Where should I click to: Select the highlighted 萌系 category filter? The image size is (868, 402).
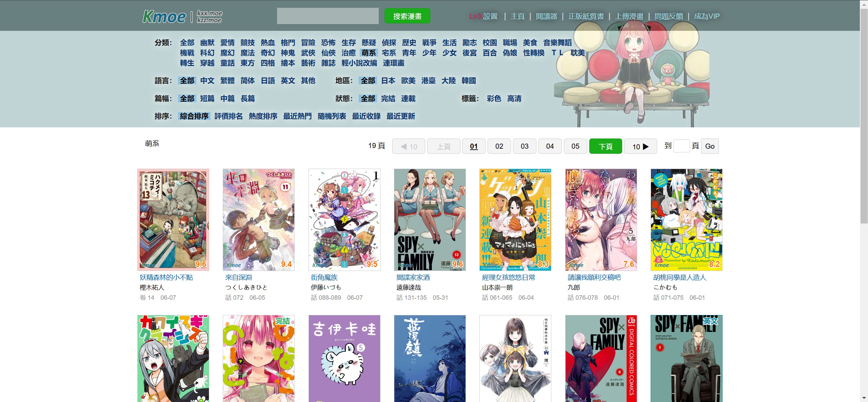369,53
